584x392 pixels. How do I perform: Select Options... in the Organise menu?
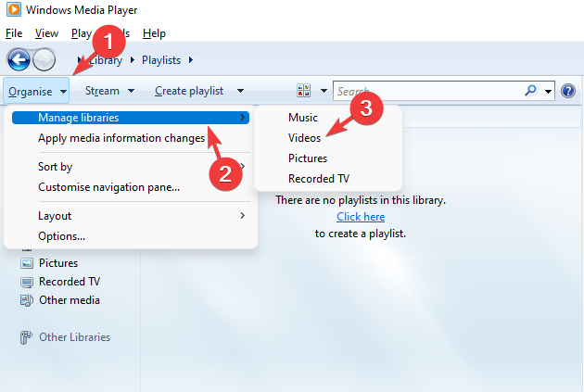61,236
